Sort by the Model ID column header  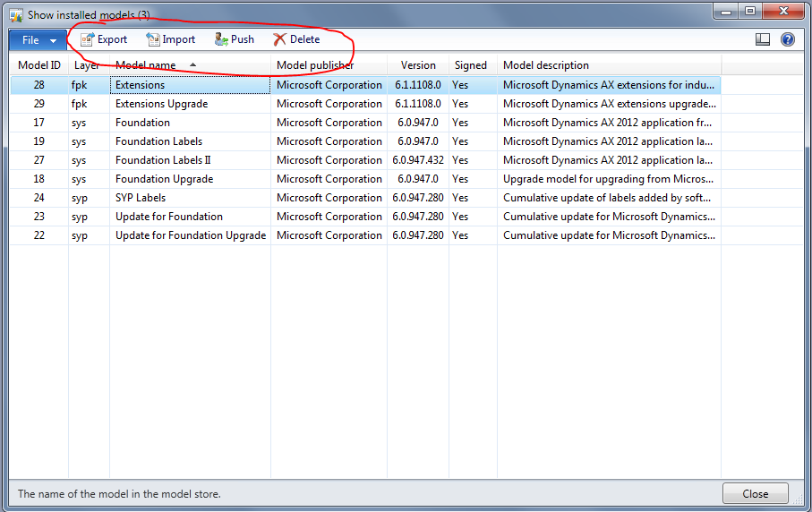[x=38, y=65]
